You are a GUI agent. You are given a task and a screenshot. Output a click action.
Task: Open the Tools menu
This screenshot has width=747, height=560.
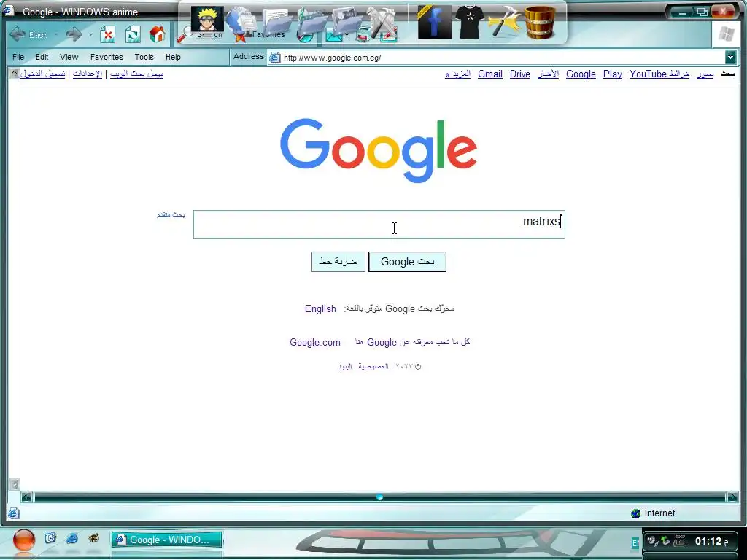[144, 57]
